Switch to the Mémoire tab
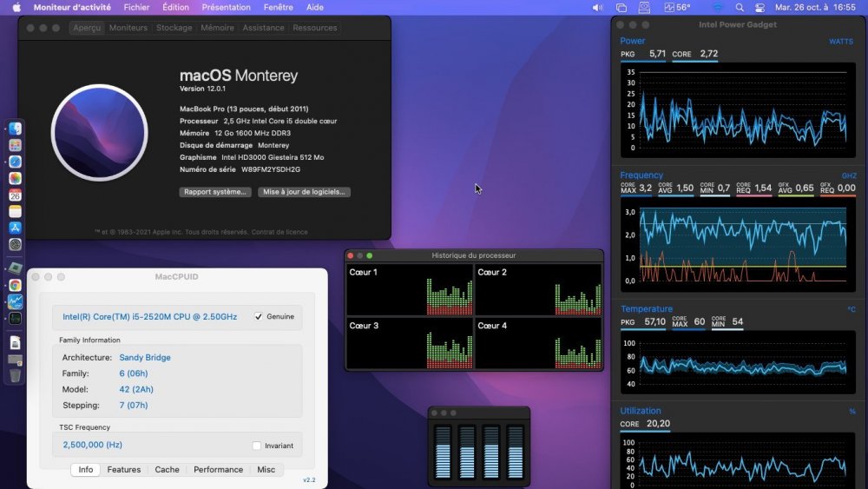This screenshot has width=868, height=489. click(217, 28)
